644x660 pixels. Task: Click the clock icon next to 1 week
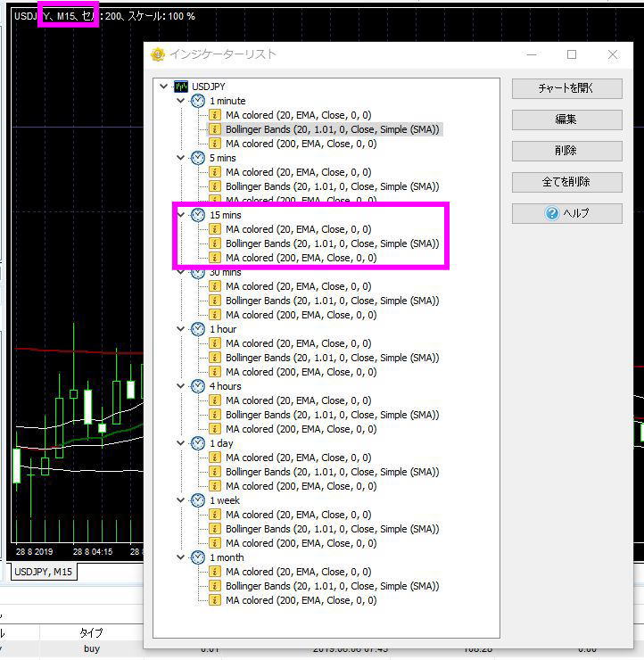[x=198, y=500]
